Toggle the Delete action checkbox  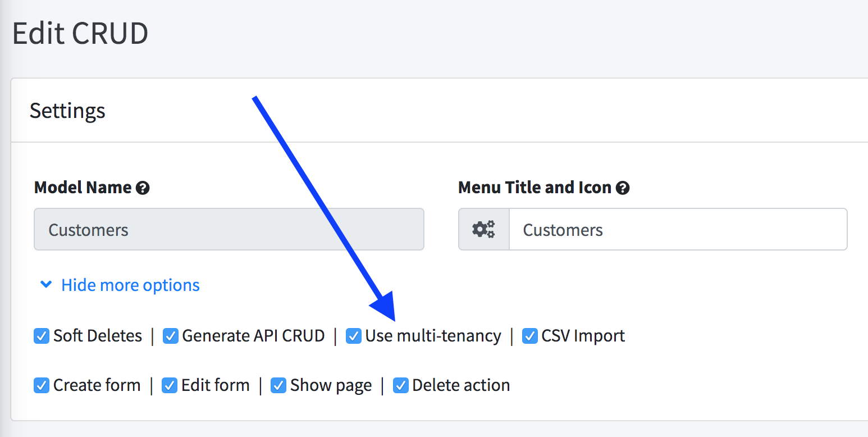pyautogui.click(x=400, y=385)
